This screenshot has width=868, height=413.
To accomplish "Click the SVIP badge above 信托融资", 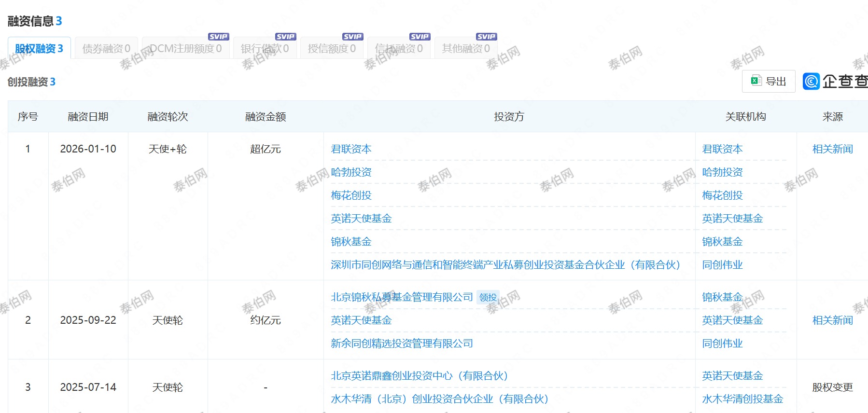I will pos(420,37).
